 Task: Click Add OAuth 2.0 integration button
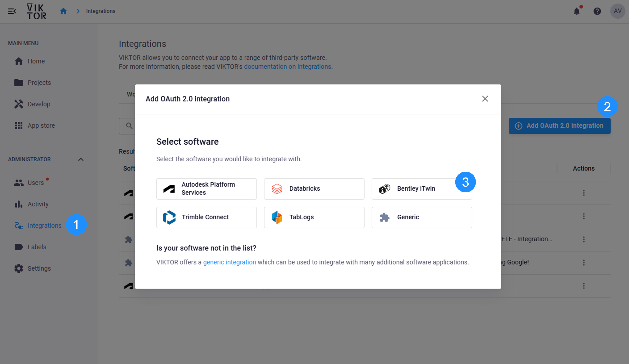pos(559,126)
